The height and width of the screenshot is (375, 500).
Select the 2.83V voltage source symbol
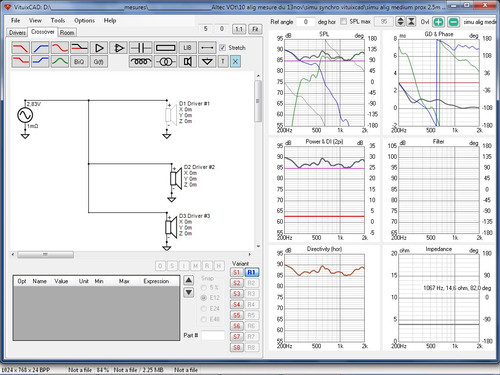tap(25, 115)
